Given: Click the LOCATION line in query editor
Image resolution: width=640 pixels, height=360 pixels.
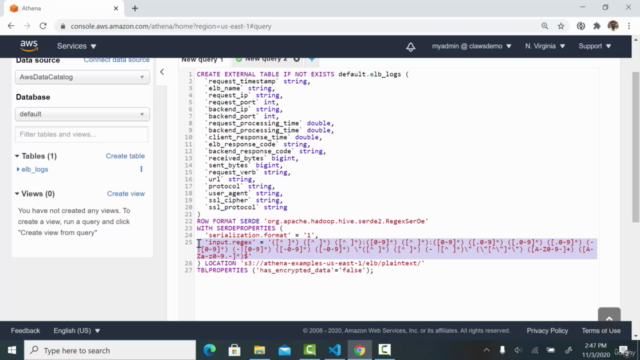Looking at the screenshot, I should [311, 263].
